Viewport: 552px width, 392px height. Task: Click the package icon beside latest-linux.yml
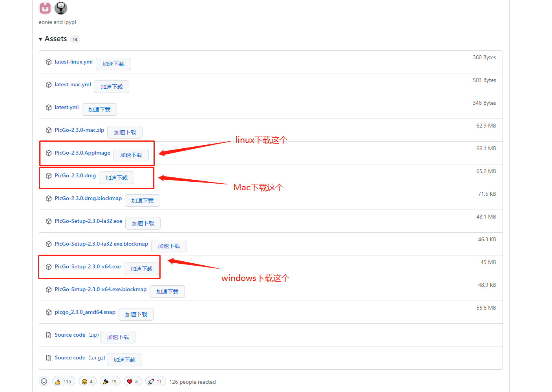[49, 62]
